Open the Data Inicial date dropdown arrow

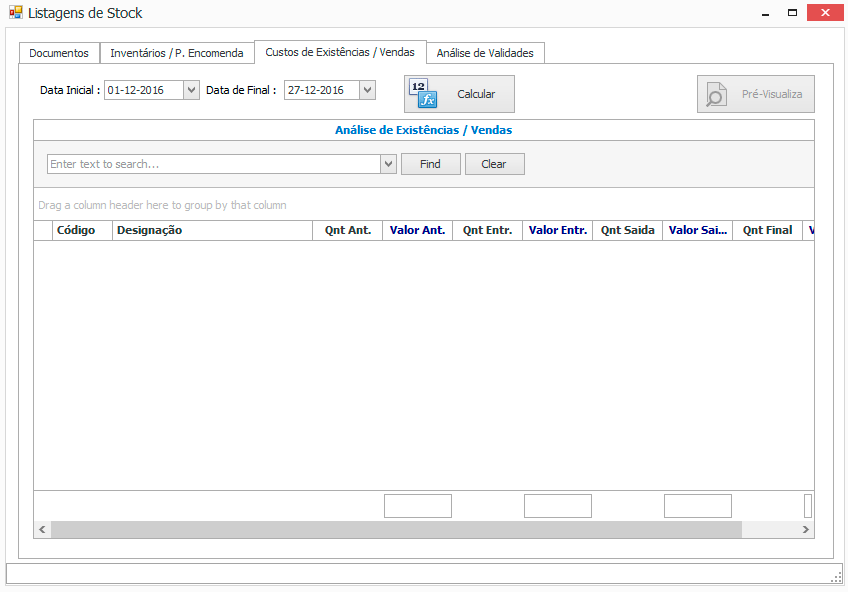click(191, 90)
